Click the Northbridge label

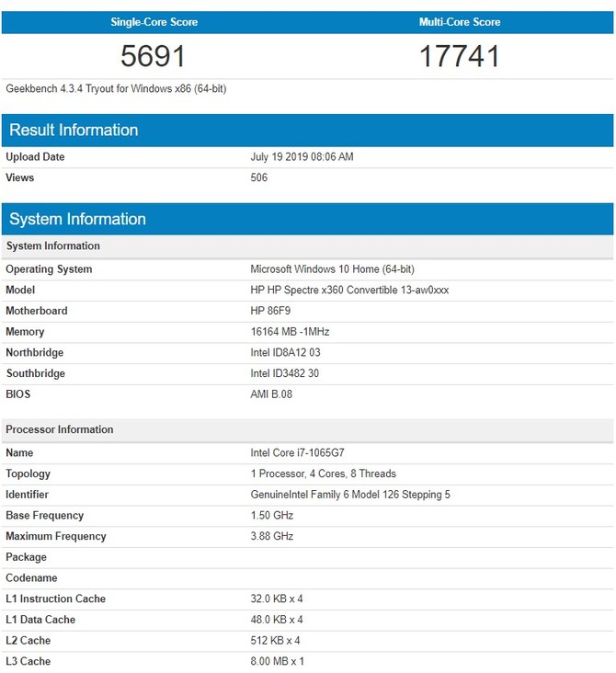pyautogui.click(x=34, y=352)
